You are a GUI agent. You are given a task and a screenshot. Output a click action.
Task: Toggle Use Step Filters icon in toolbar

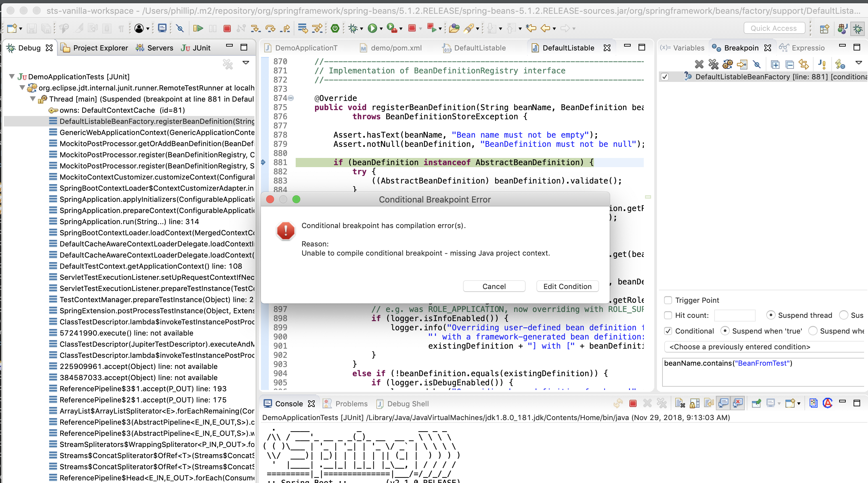tap(317, 28)
